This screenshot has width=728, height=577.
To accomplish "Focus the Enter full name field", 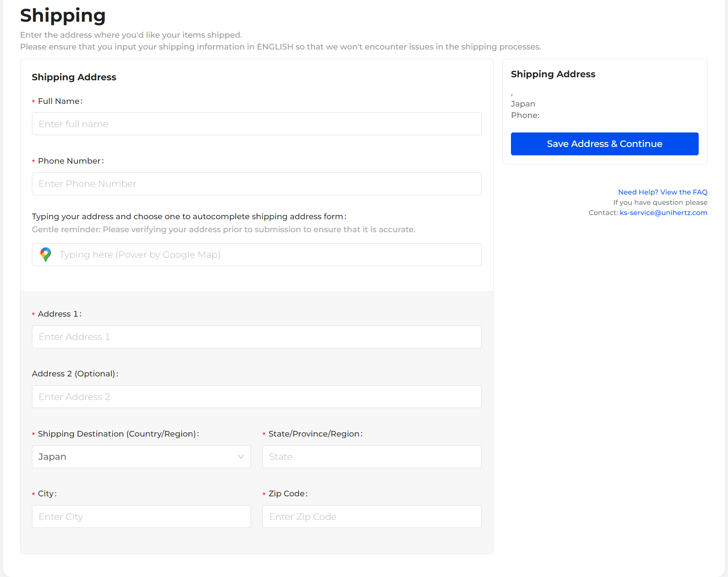I will 256,124.
